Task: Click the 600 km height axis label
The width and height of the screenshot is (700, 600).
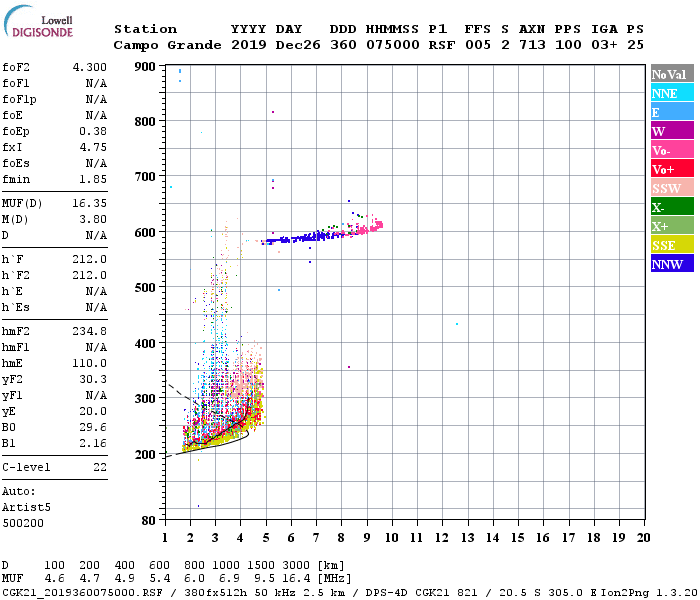Action: 145,233
